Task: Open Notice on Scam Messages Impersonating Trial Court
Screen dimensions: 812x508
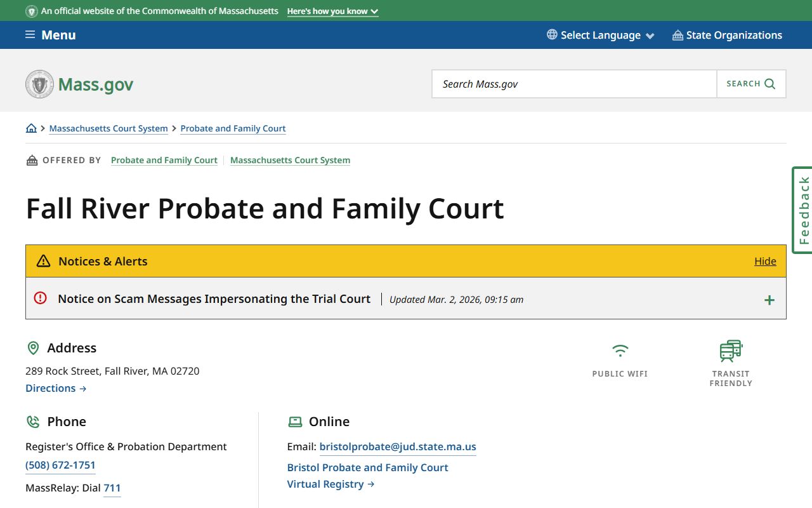Action: 214,298
